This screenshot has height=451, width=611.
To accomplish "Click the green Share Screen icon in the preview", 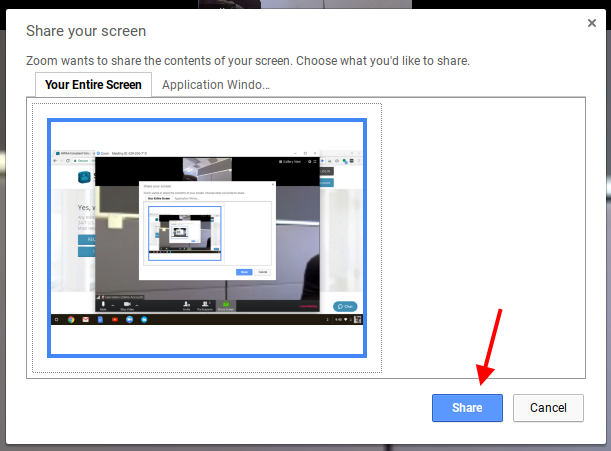I will click(226, 303).
